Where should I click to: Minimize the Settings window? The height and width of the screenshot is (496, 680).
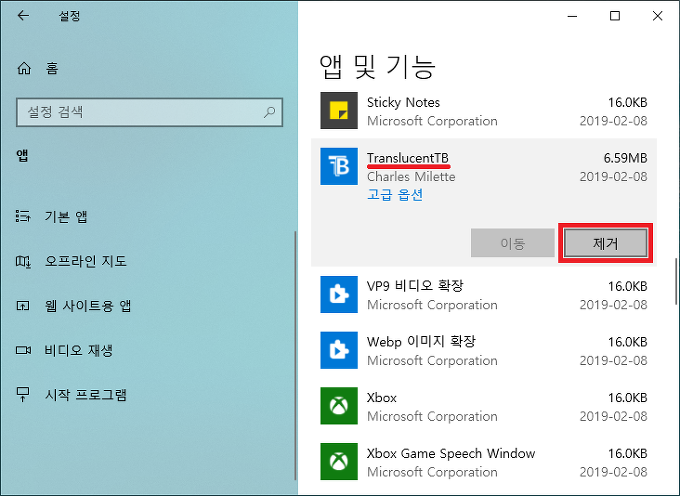tap(572, 16)
